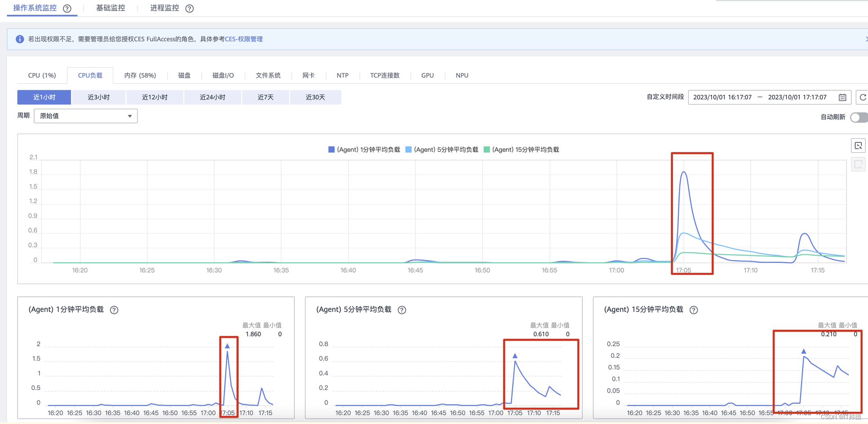Click the end time 2023/10/01 17:17:07 field
The image size is (868, 424).
797,97
